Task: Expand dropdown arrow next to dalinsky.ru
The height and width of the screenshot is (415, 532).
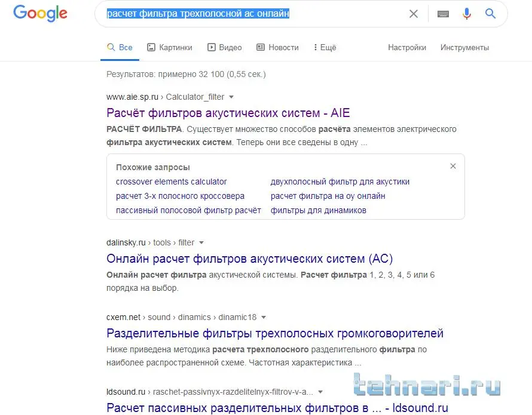Action: point(201,243)
